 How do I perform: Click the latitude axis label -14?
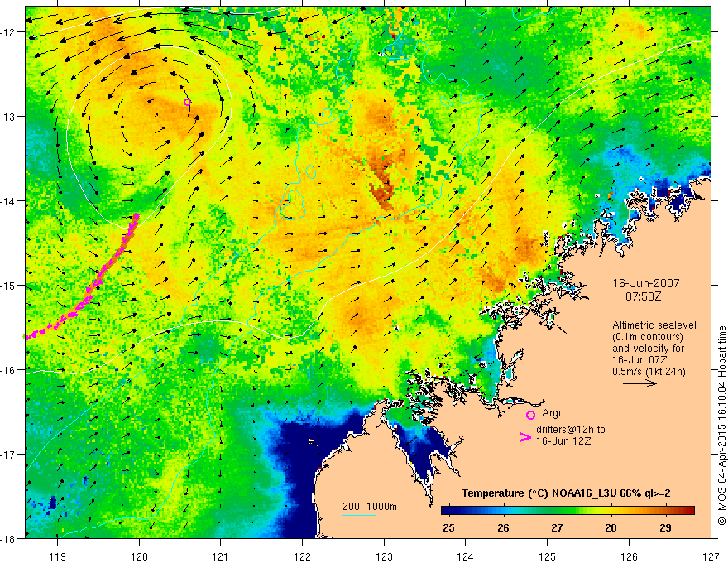coord(8,201)
